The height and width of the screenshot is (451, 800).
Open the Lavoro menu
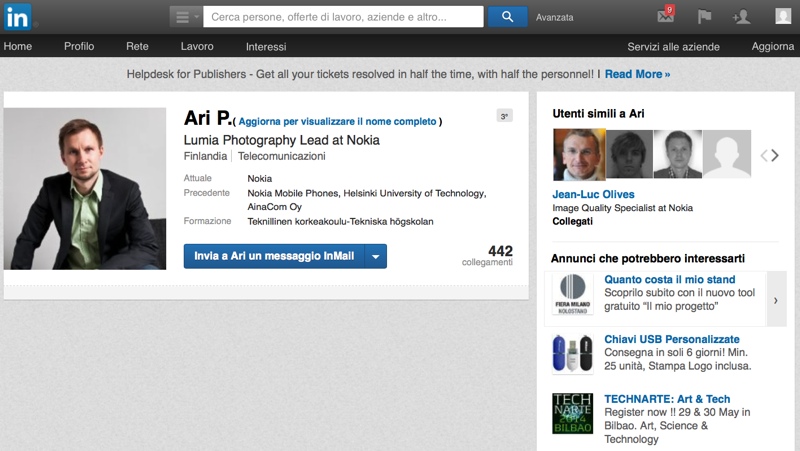coord(197,46)
